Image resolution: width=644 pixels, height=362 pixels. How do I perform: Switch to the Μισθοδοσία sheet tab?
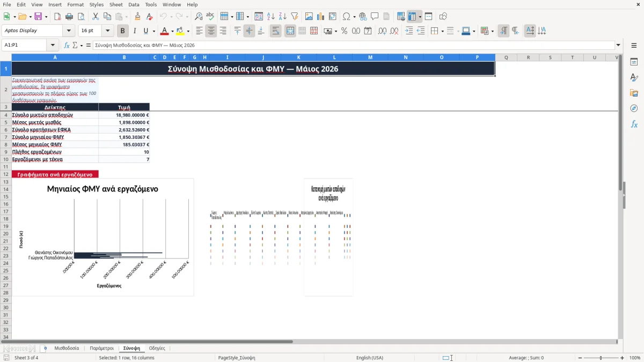(x=67, y=349)
